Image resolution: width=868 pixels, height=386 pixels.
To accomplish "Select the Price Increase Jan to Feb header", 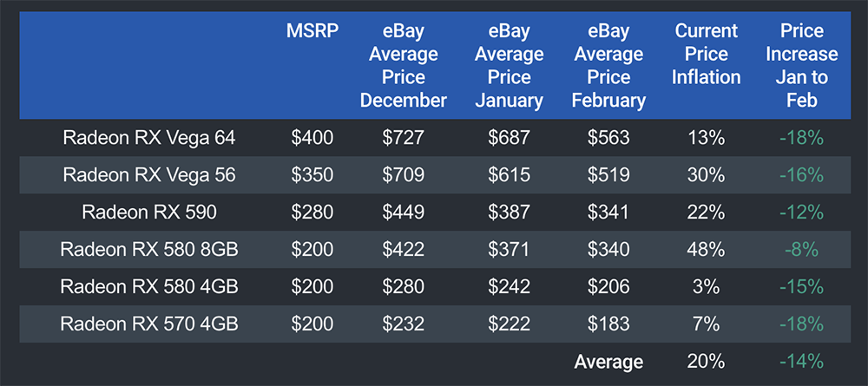I will (803, 66).
